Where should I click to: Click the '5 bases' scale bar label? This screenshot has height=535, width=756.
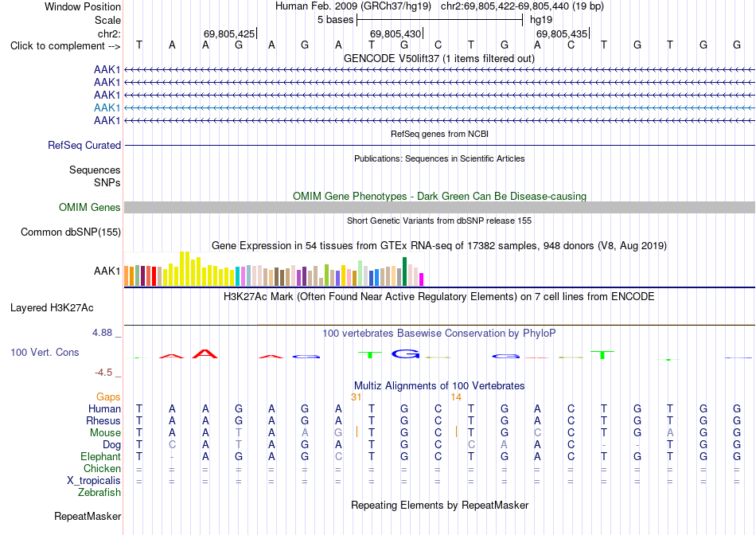(336, 20)
